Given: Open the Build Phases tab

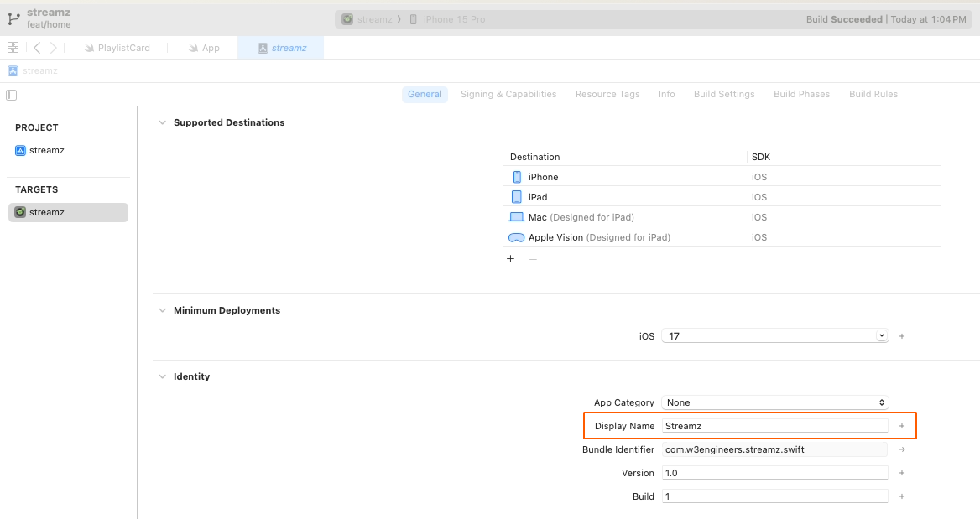Looking at the screenshot, I should 802,94.
